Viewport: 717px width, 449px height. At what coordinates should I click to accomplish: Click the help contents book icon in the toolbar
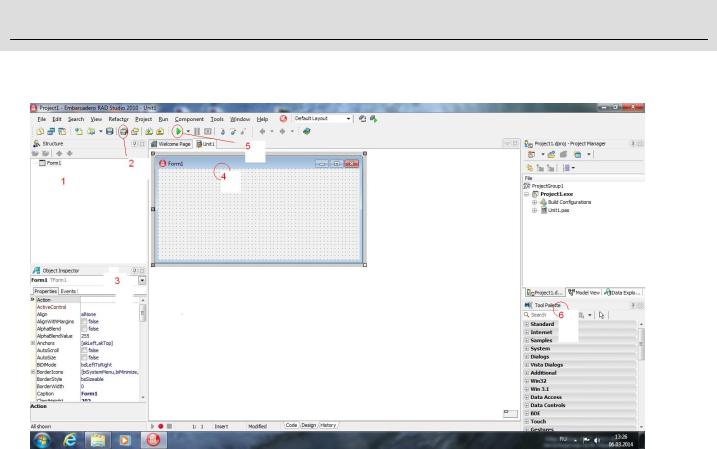click(x=306, y=132)
